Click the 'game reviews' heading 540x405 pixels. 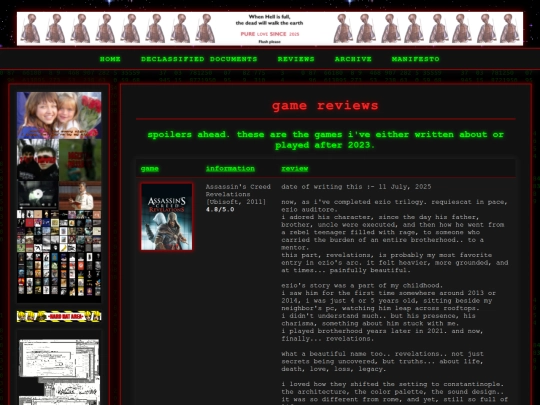325,105
